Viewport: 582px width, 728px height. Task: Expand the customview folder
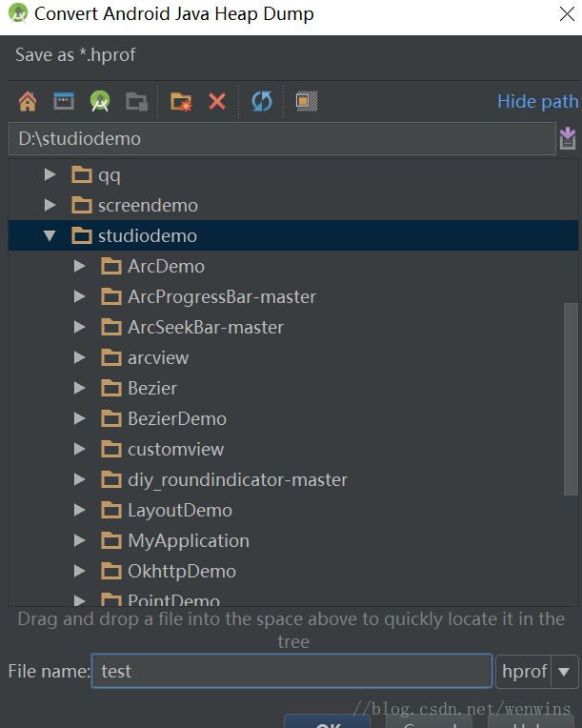coord(79,449)
